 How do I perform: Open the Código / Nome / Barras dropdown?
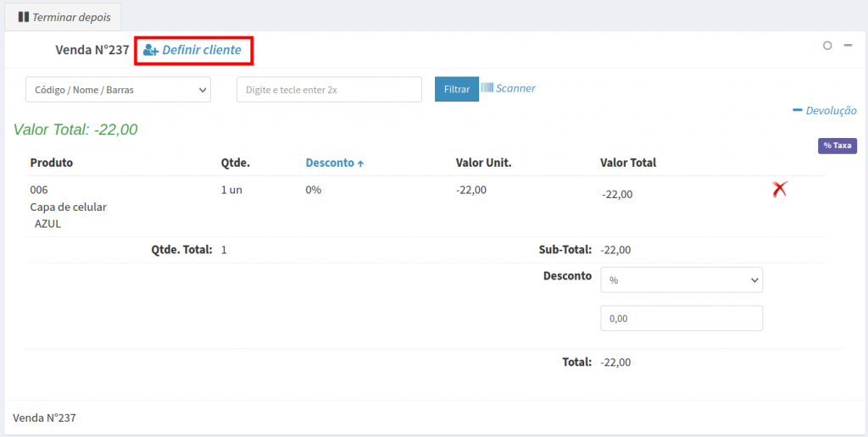coord(118,89)
